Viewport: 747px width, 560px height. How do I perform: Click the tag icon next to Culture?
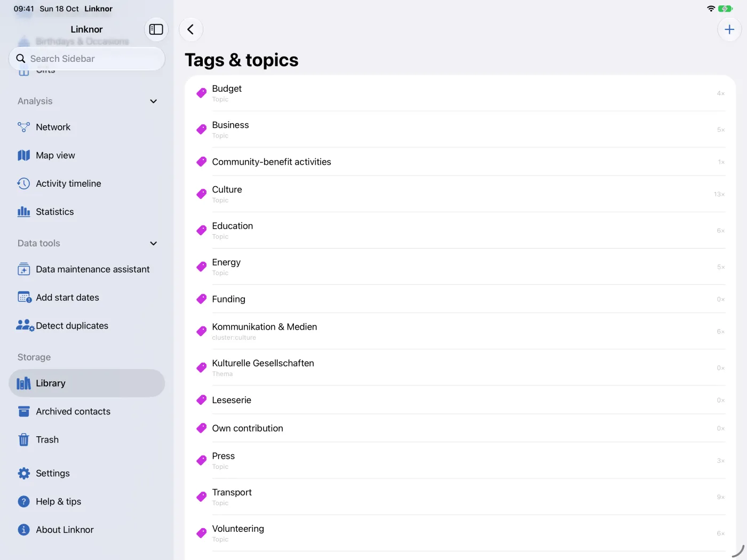coord(201,194)
